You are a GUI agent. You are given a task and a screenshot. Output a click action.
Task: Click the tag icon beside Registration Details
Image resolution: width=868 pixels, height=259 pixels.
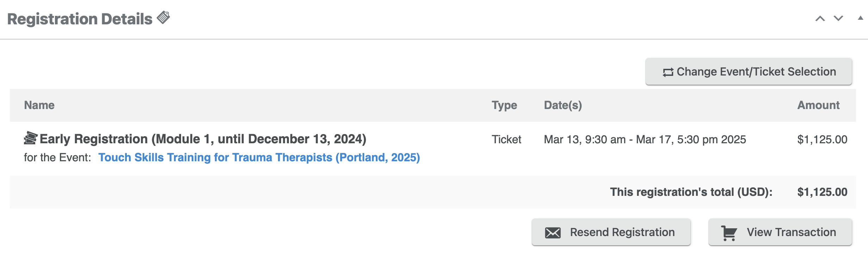tap(163, 17)
